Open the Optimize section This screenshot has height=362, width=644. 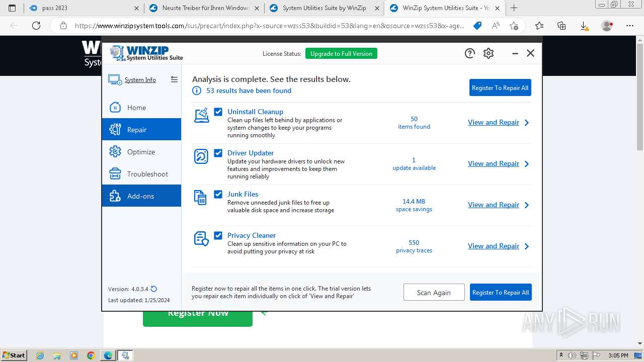[141, 152]
